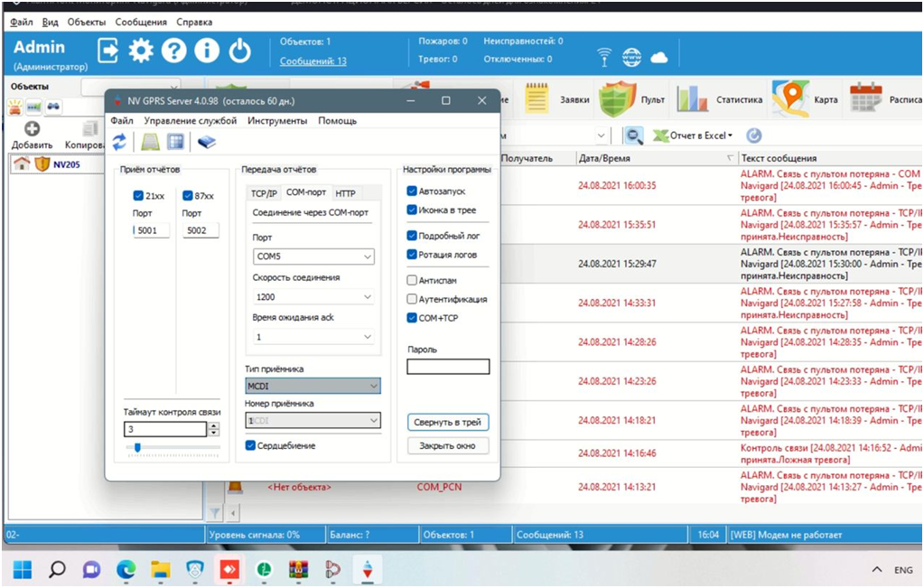
Task: Click the connection timeout slider thumb
Action: tap(137, 448)
